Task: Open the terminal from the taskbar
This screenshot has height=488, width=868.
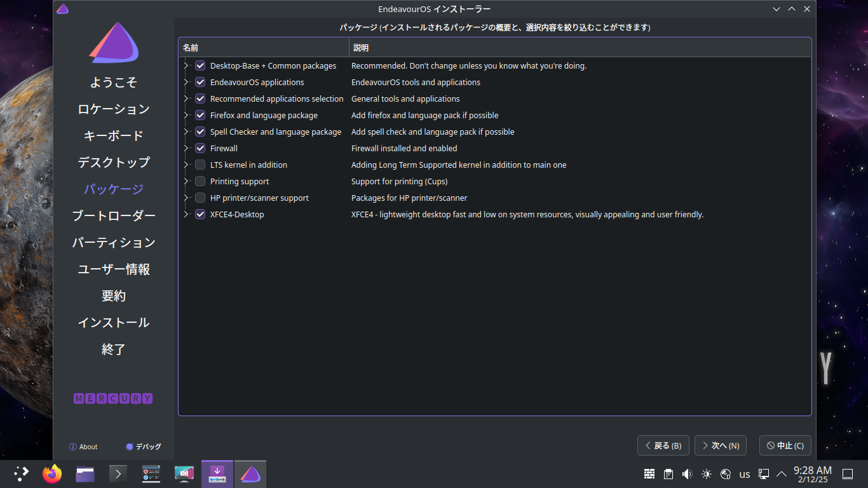Action: [118, 473]
